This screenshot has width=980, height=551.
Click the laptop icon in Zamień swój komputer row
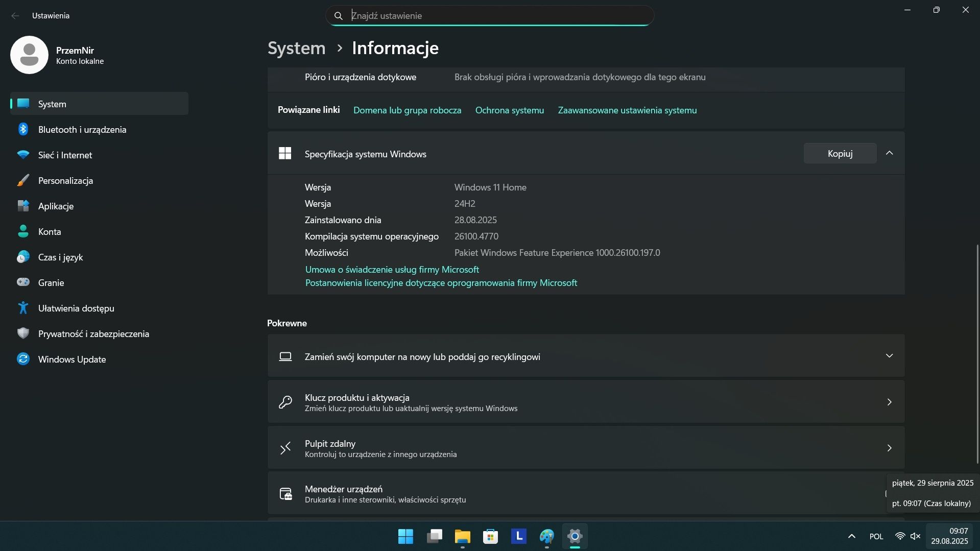click(285, 356)
